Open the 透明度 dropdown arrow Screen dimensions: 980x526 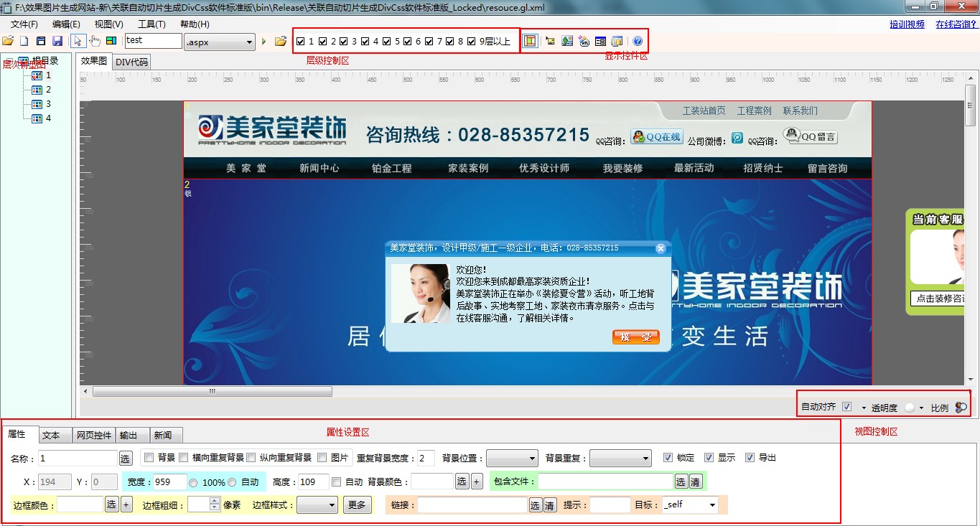tap(921, 408)
